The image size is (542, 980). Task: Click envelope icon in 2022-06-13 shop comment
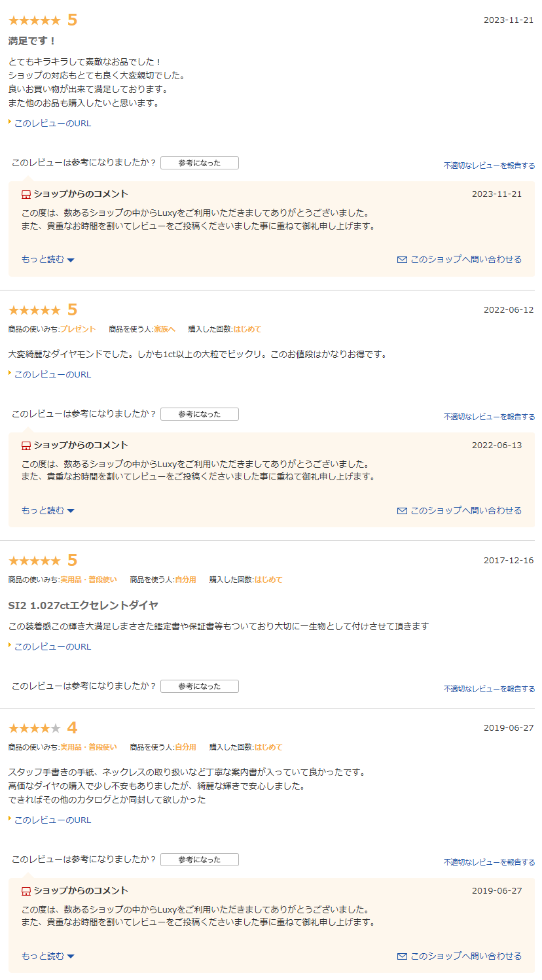click(402, 511)
